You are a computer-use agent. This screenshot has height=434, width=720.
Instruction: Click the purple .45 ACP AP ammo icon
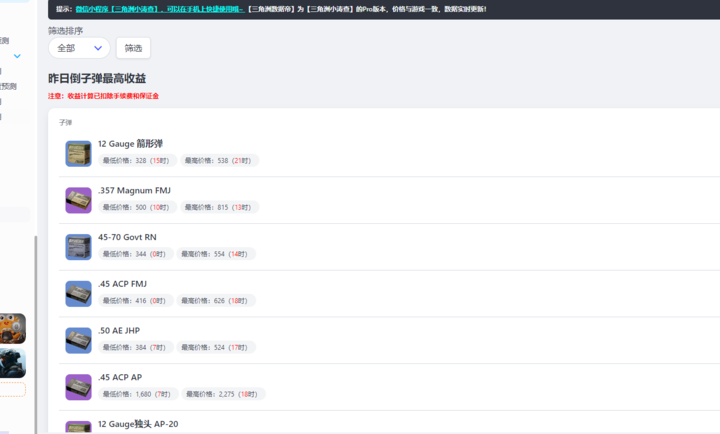click(x=78, y=387)
